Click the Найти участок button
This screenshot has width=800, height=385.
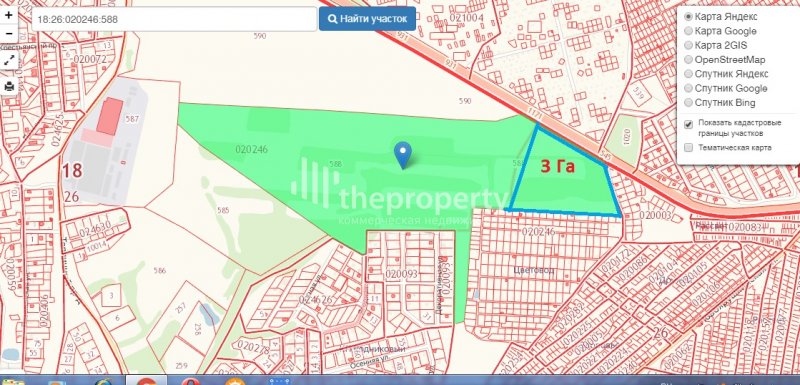[367, 19]
